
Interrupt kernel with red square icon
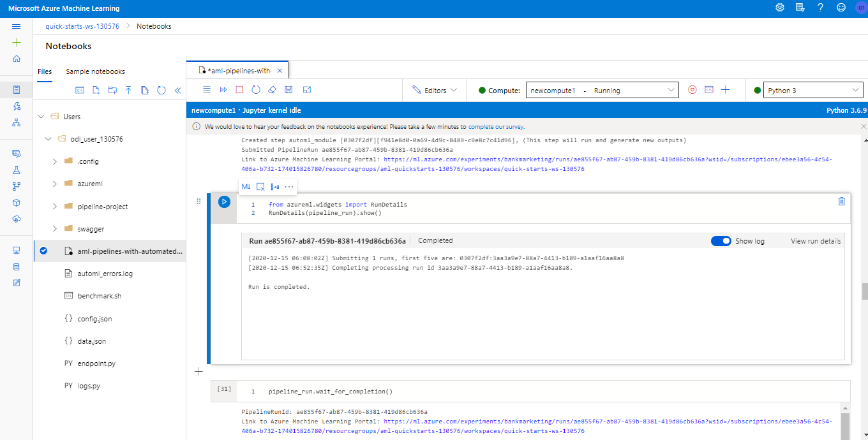point(239,90)
